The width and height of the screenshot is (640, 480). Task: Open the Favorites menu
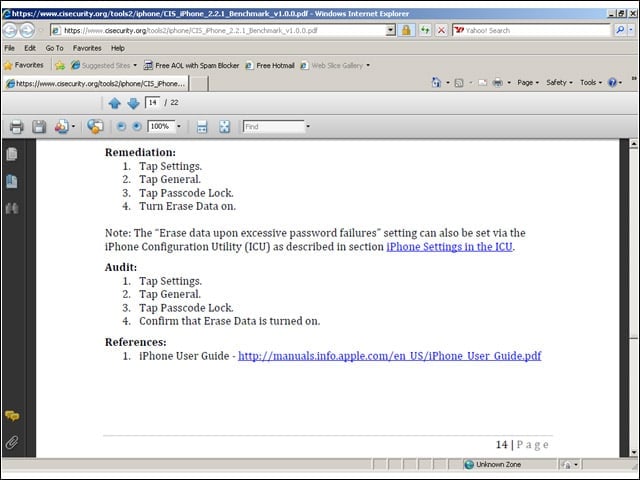87,48
